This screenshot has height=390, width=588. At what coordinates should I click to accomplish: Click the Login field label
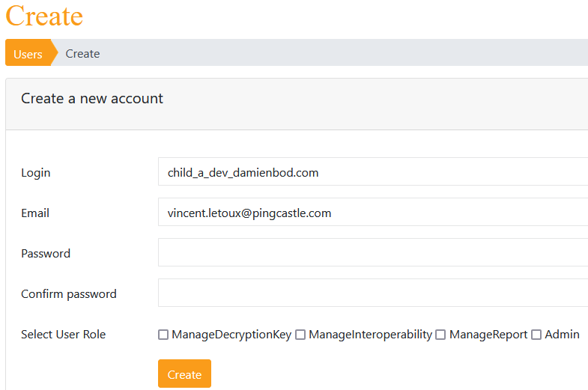36,173
